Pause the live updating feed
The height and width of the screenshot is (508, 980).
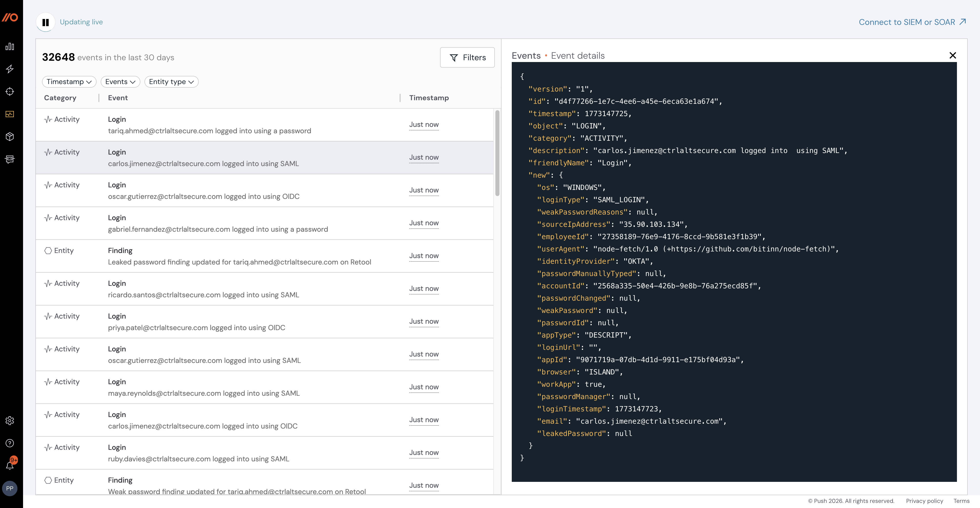45,22
